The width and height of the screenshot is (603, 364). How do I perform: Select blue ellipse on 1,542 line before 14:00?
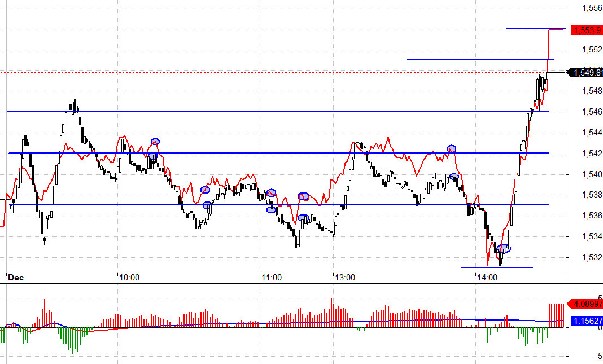[452, 148]
